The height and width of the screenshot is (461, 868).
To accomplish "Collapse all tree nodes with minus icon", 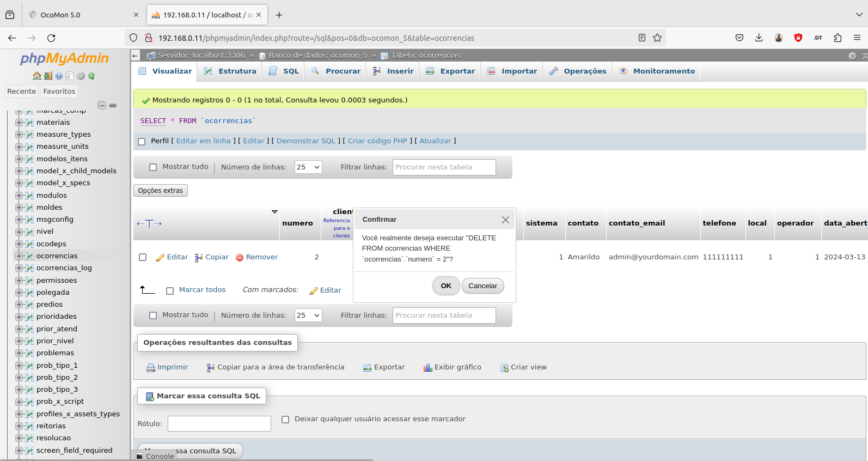I will pos(102,105).
